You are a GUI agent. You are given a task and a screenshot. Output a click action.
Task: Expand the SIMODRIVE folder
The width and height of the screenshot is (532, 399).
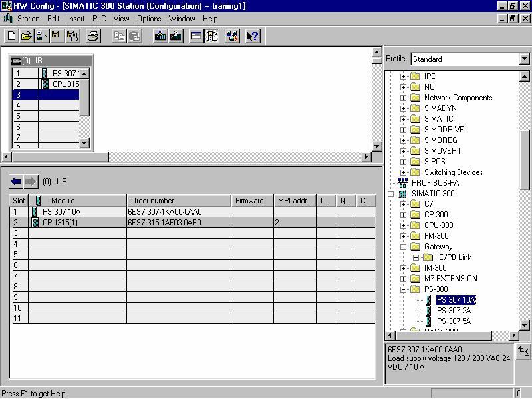(x=403, y=130)
